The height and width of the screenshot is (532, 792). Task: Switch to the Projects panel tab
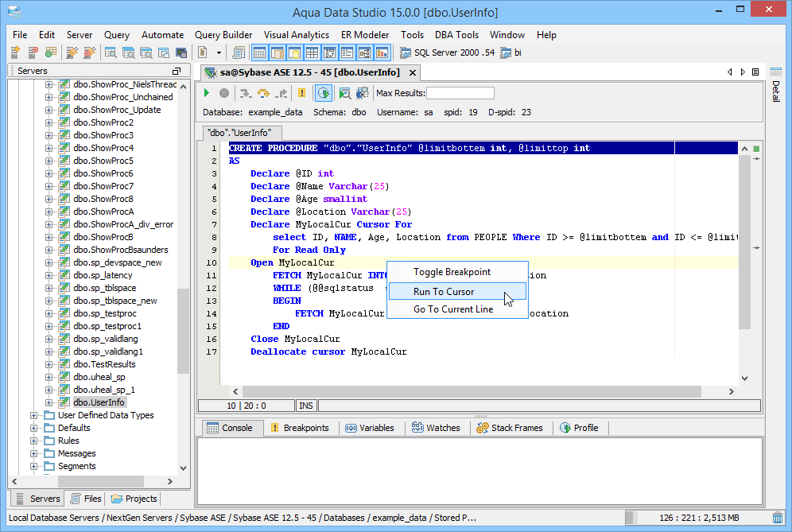click(134, 499)
